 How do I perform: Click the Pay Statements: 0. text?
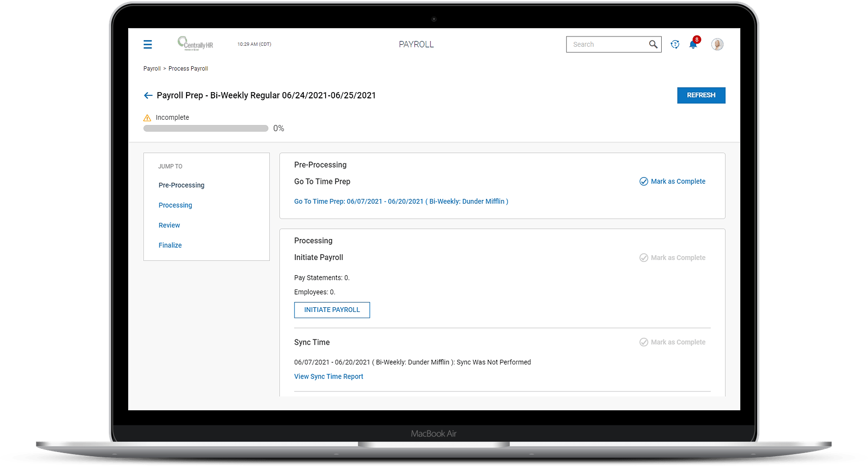tap(322, 278)
